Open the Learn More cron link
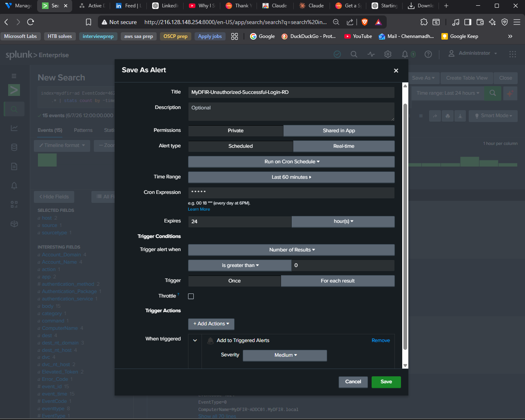This screenshot has height=420, width=525. [x=199, y=209]
